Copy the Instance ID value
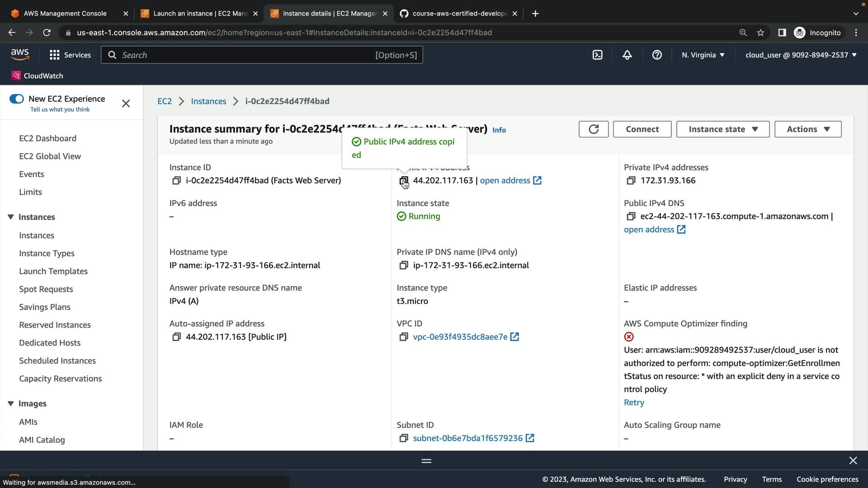This screenshot has height=488, width=868. click(176, 181)
